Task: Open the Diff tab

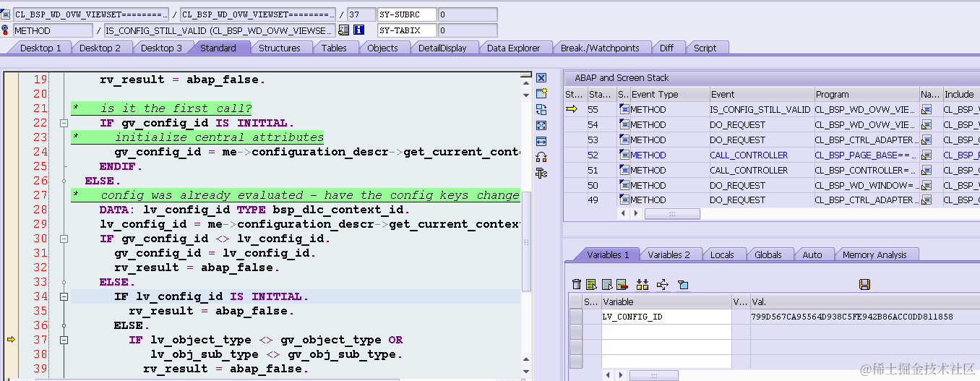Action: pos(667,48)
